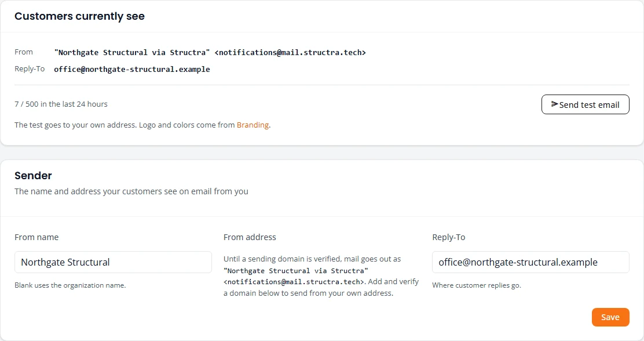Open the Branding link

point(253,125)
